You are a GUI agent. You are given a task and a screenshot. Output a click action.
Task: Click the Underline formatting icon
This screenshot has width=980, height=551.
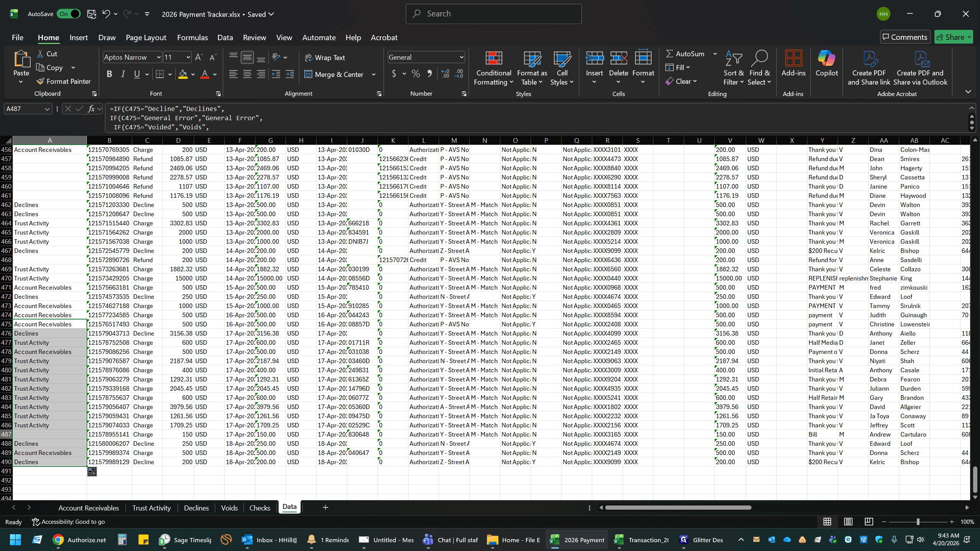click(137, 74)
